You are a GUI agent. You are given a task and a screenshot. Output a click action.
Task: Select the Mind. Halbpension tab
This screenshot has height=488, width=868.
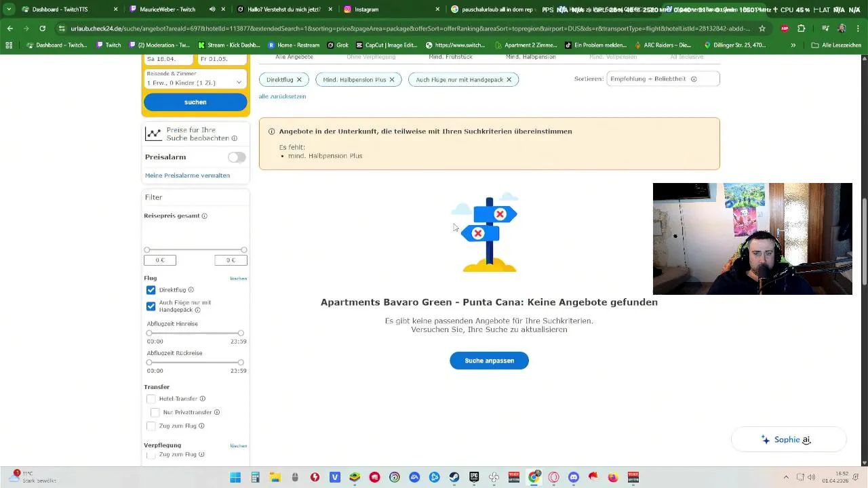[x=531, y=57]
